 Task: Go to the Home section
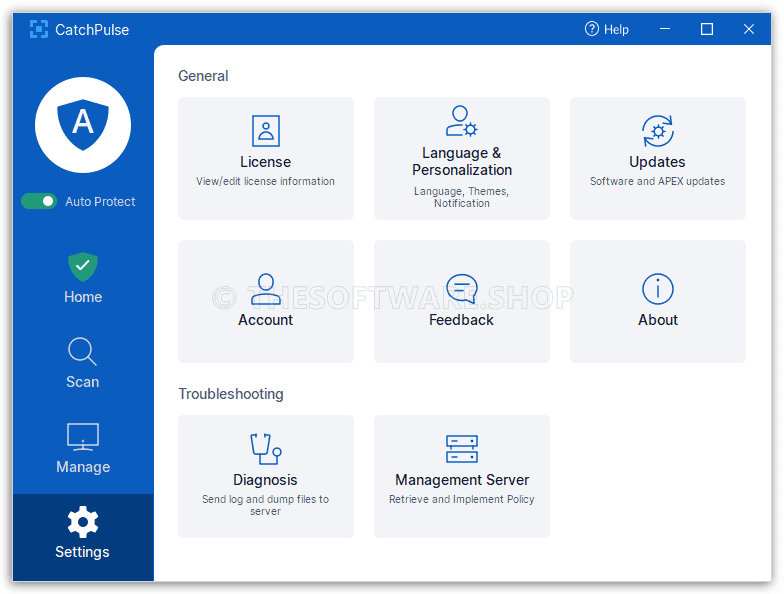click(83, 278)
